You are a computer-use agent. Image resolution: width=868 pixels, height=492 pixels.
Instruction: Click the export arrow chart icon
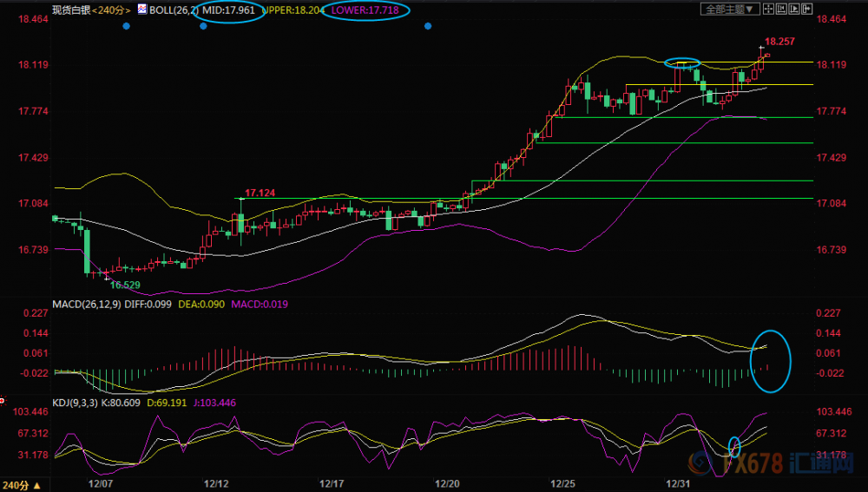coord(806,9)
